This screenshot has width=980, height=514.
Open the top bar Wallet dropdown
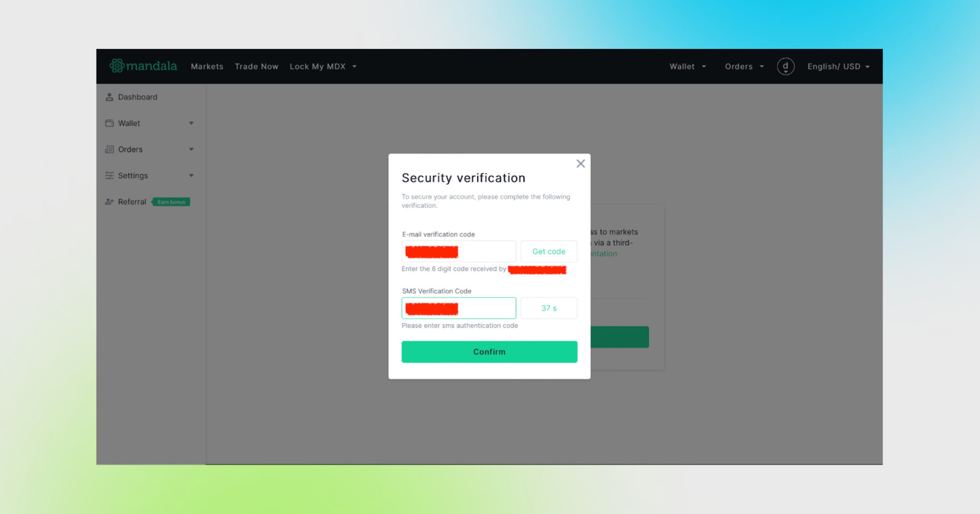pyautogui.click(x=688, y=66)
